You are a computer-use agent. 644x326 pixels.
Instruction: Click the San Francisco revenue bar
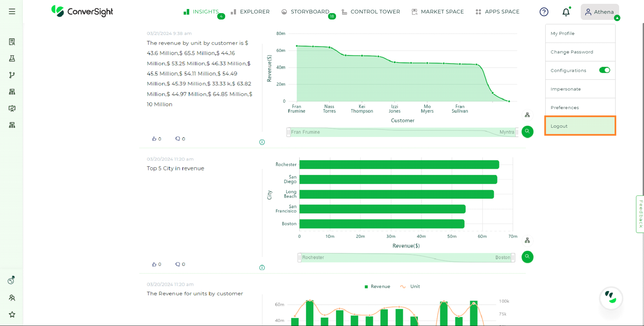[x=382, y=209]
